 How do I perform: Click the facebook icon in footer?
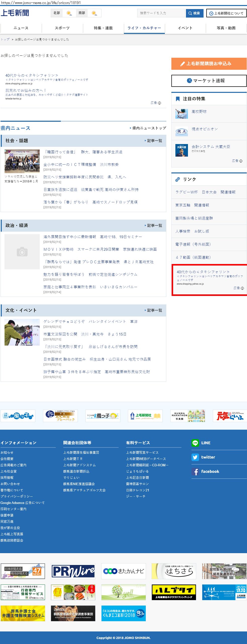[195, 472]
